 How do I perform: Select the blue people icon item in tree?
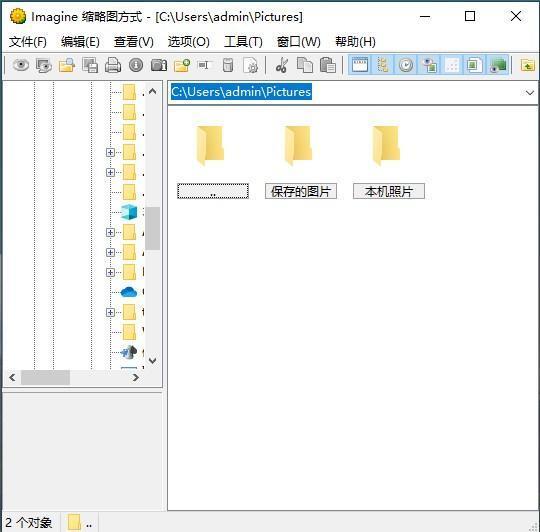click(x=129, y=352)
